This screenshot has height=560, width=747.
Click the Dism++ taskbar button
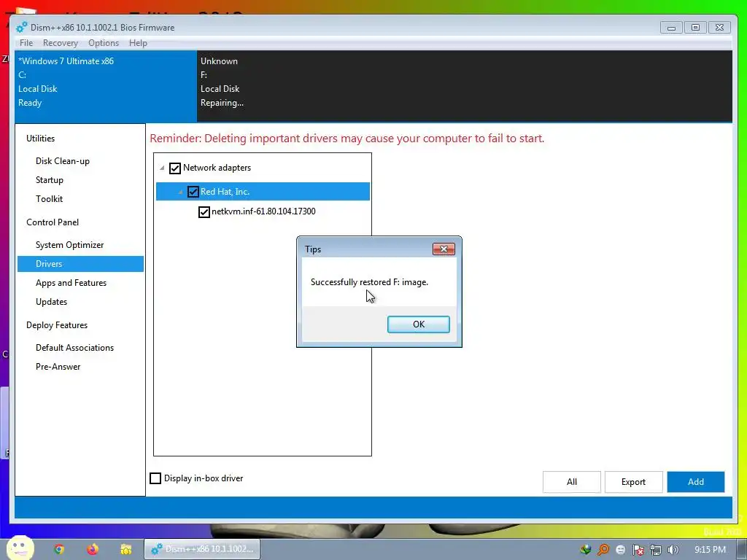tap(202, 549)
